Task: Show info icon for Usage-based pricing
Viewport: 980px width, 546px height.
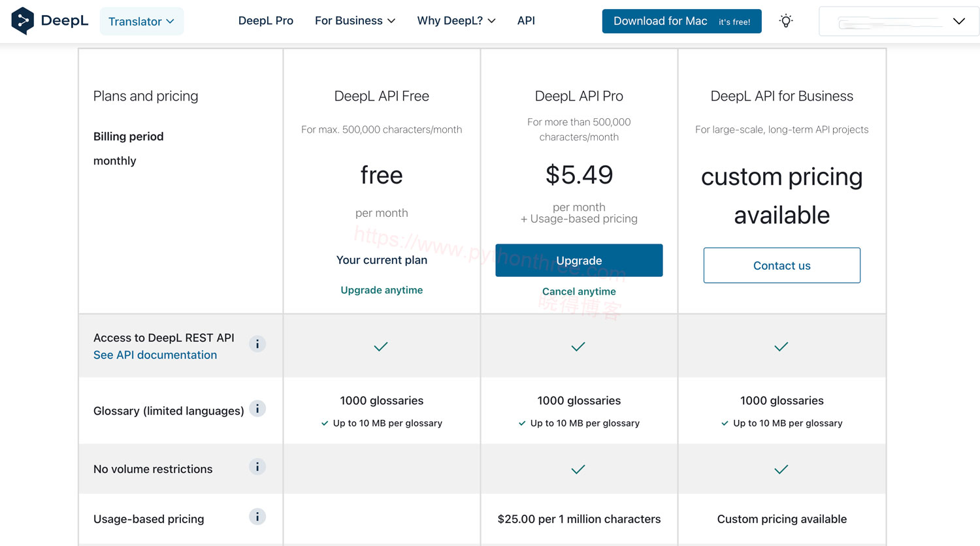Action: [257, 517]
